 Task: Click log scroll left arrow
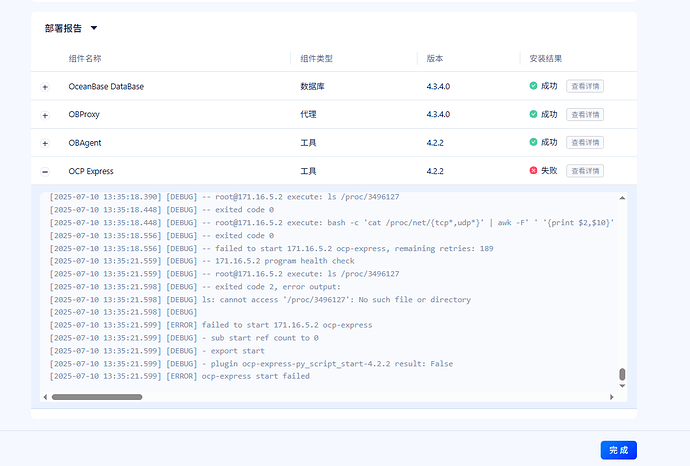coord(45,397)
